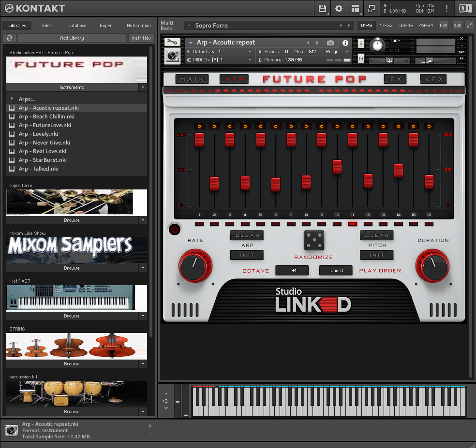The image size is (476, 448).
Task: Open the Output st. 1 dropdown
Action: point(220,52)
